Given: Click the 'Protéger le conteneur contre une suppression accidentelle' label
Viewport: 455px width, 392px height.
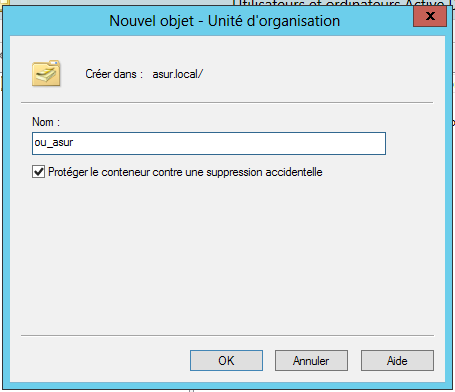Looking at the screenshot, I should click(185, 172).
